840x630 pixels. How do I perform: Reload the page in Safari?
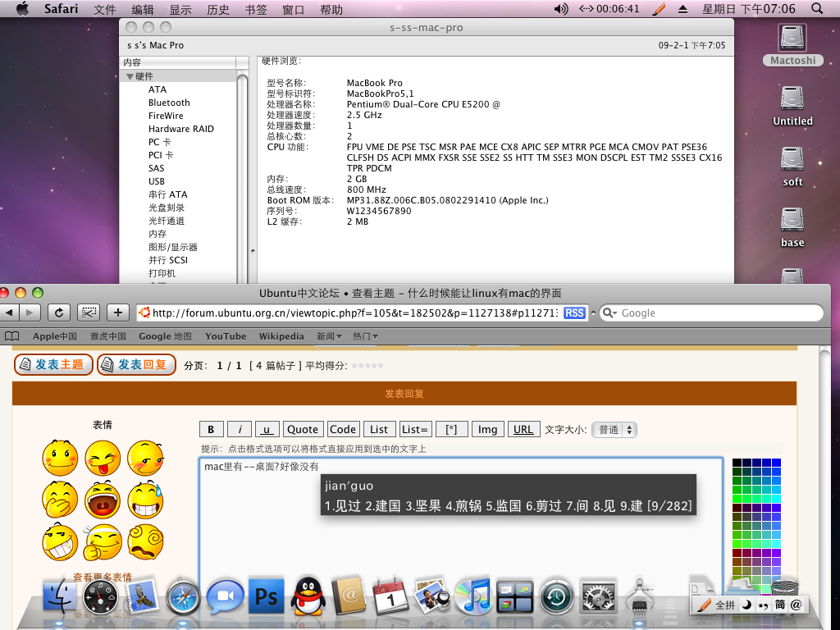point(59,313)
